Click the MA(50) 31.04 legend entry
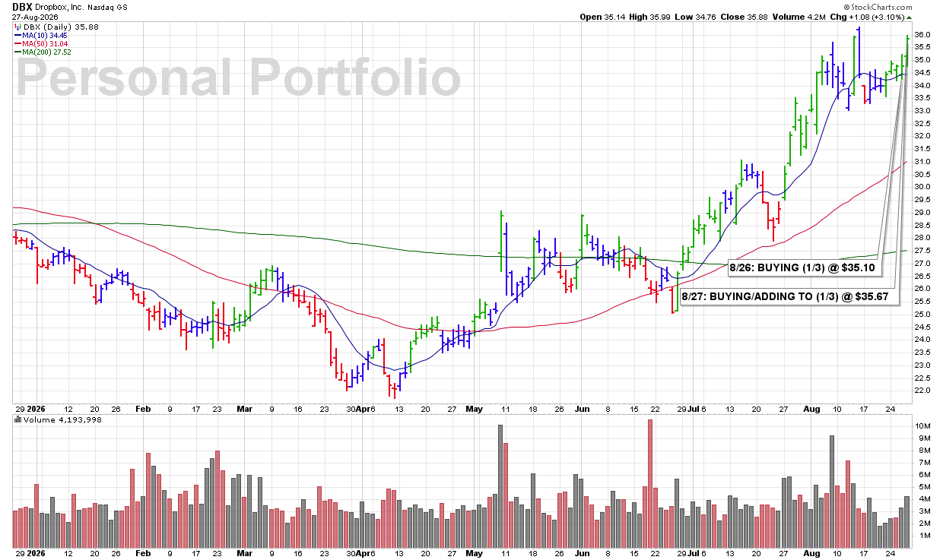943x560 pixels. point(45,44)
